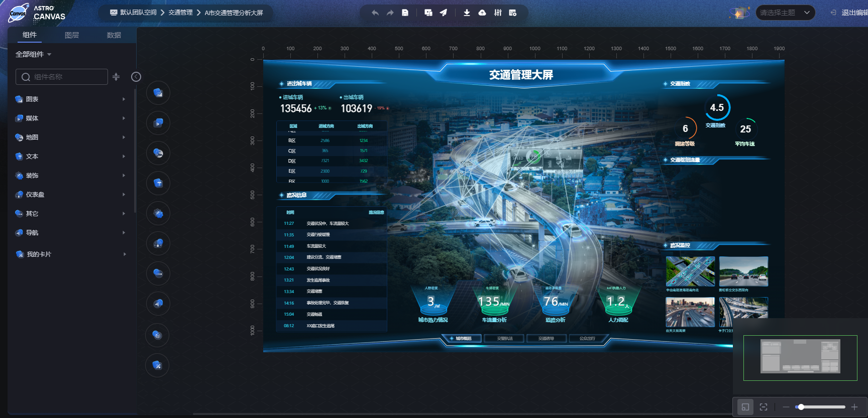868x418 pixels.
Task: Click the fit-to-screen icon
Action: pyautogui.click(x=764, y=407)
